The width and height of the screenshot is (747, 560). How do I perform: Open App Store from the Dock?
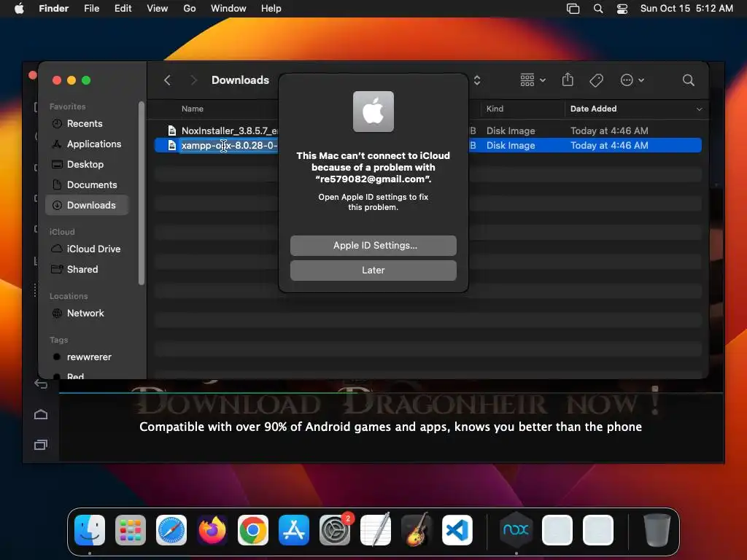[x=293, y=530]
